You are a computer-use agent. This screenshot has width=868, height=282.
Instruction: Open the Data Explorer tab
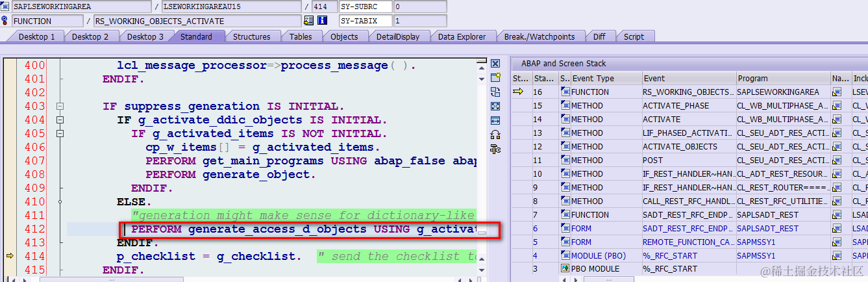pyautogui.click(x=462, y=36)
